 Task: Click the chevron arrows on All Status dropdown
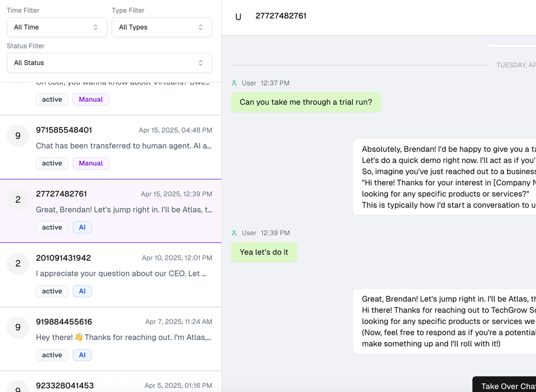click(x=200, y=63)
